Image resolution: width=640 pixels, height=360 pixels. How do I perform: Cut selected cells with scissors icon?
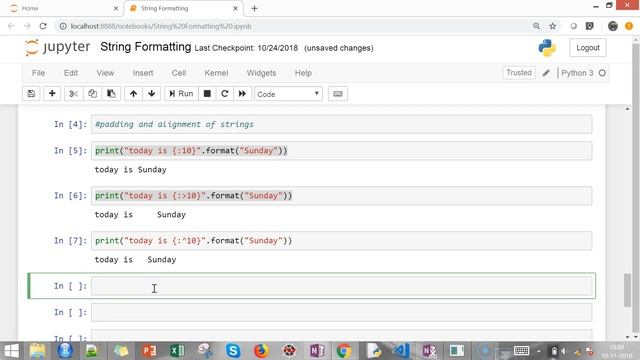[73, 93]
